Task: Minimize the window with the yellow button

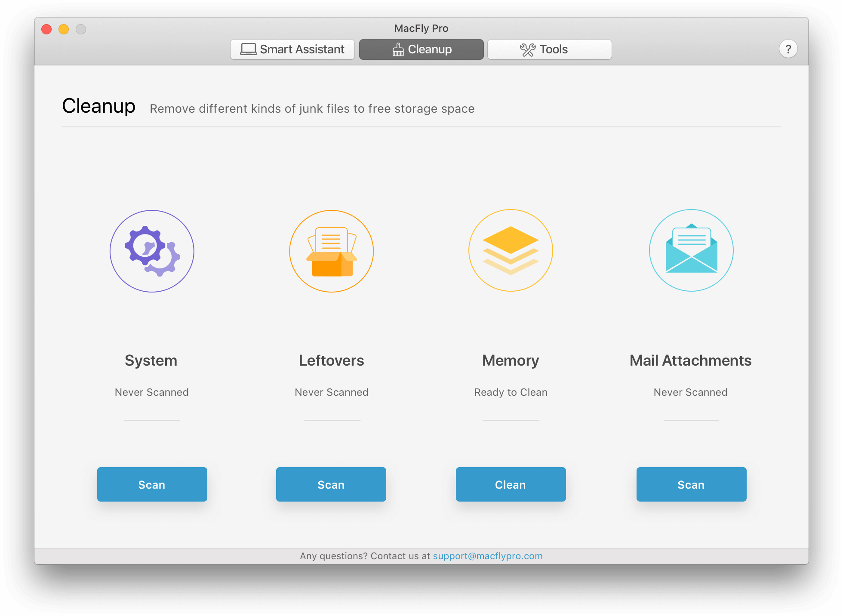Action: [64, 29]
